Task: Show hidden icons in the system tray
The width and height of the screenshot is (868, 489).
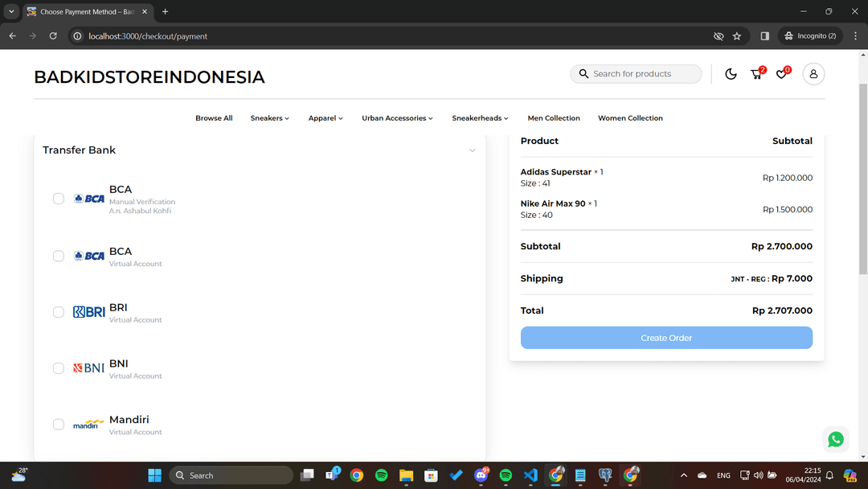Action: point(684,475)
